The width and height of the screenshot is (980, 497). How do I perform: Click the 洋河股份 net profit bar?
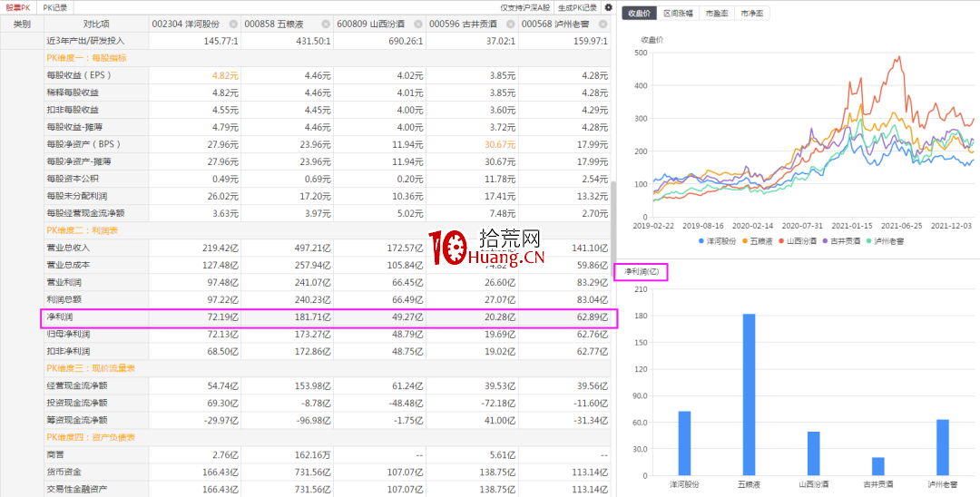coord(684,443)
